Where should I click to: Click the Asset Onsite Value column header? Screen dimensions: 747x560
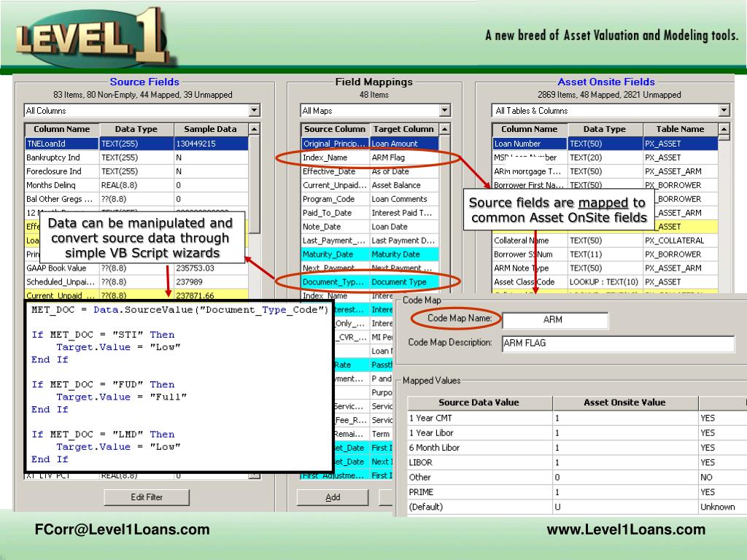tap(625, 402)
